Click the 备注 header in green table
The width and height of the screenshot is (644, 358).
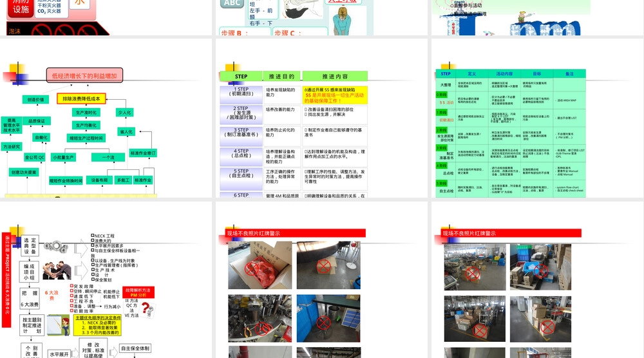(x=569, y=74)
